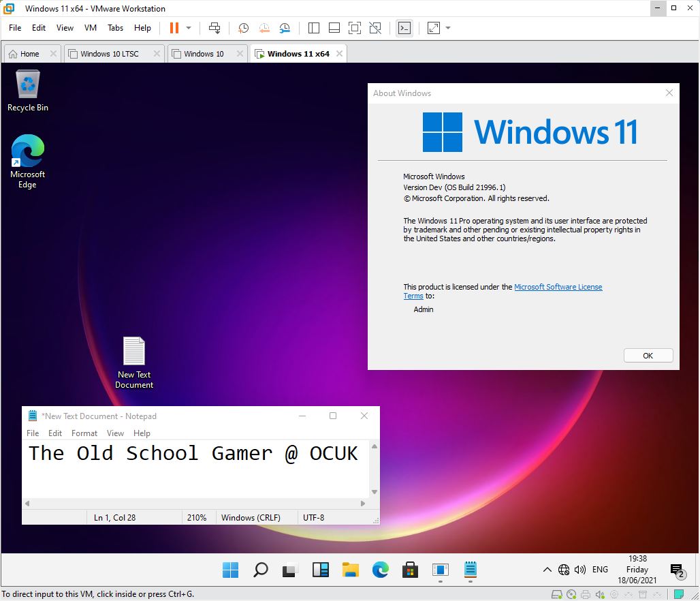Enter full screen mode in VMware
700x601 pixels.
pos(354,28)
